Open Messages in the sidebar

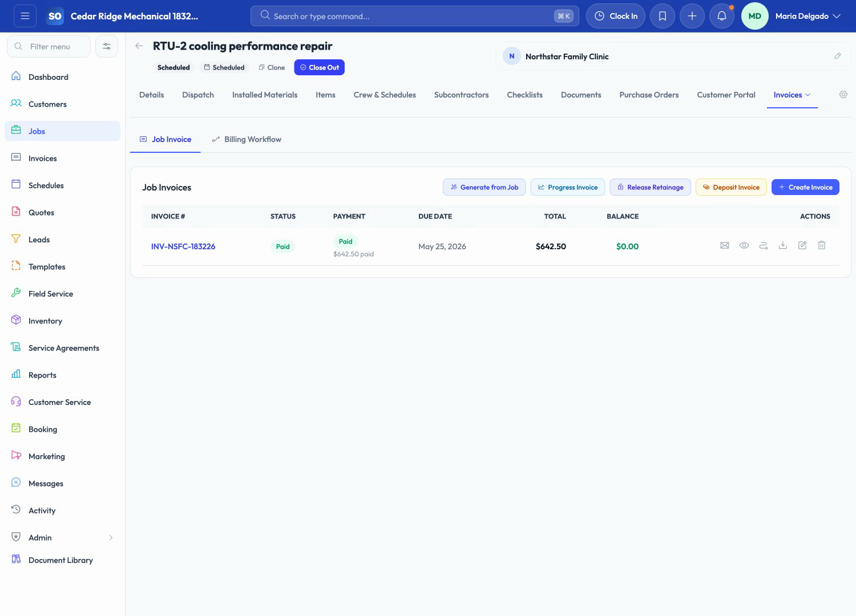[62, 483]
